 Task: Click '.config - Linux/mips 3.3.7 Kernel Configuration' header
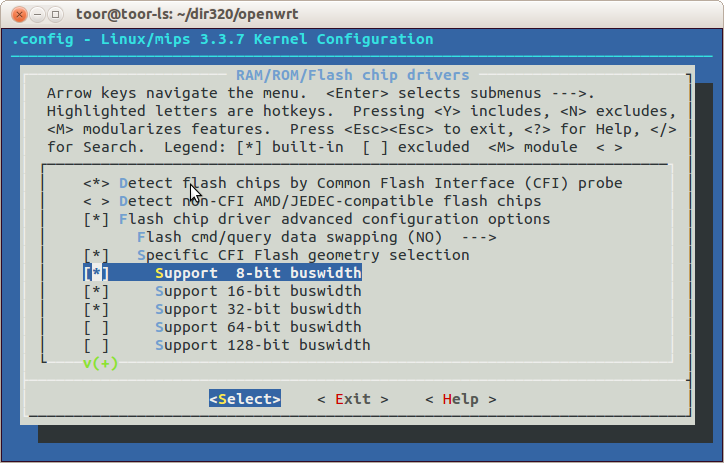point(223,39)
